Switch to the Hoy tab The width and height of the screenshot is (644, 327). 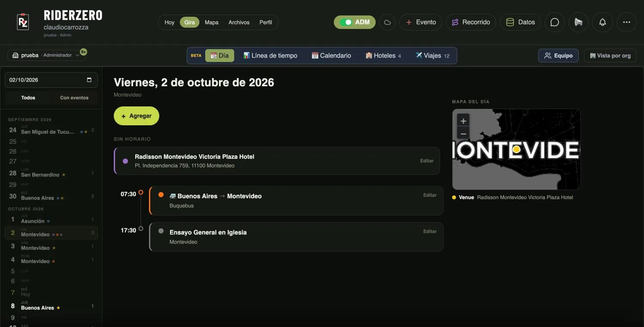pyautogui.click(x=170, y=22)
